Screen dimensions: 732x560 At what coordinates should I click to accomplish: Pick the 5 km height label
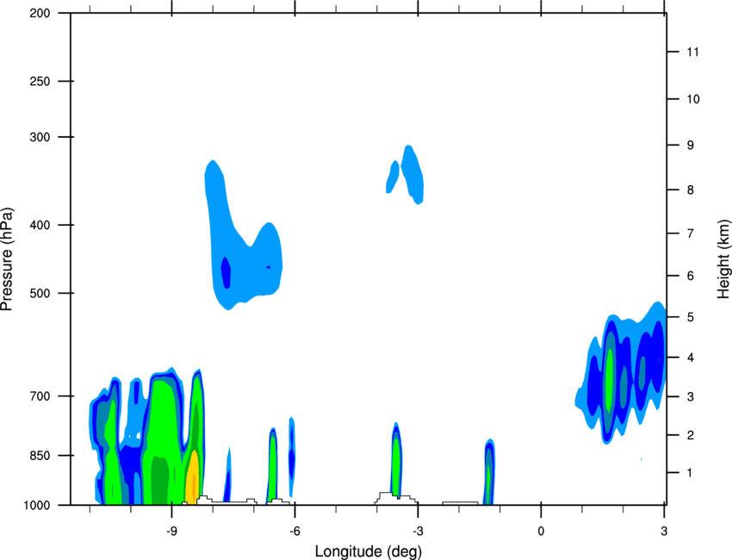tap(690, 317)
